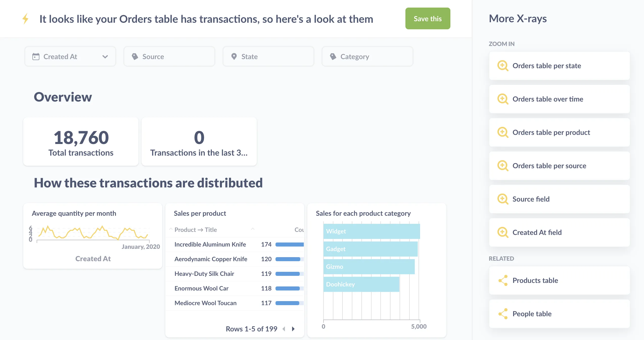Viewport: 644px width, 340px height.
Task: Sort by the Product → Title column header
Action: [196, 230]
